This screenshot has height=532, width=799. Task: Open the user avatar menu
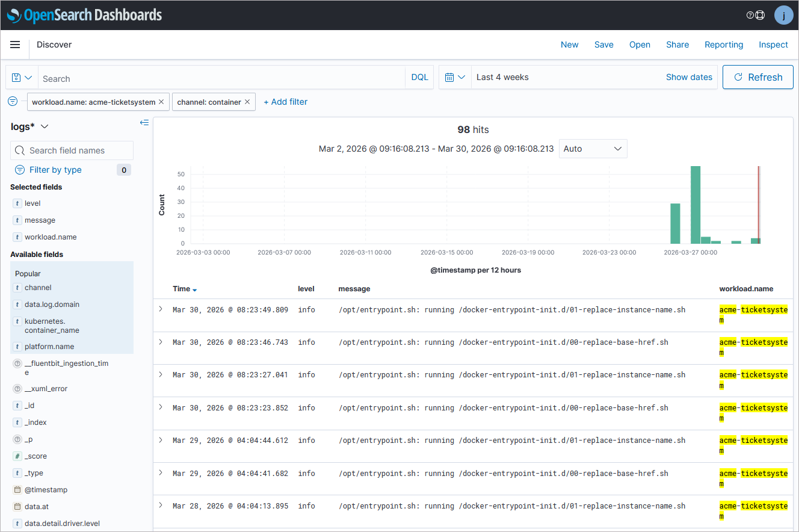(783, 15)
